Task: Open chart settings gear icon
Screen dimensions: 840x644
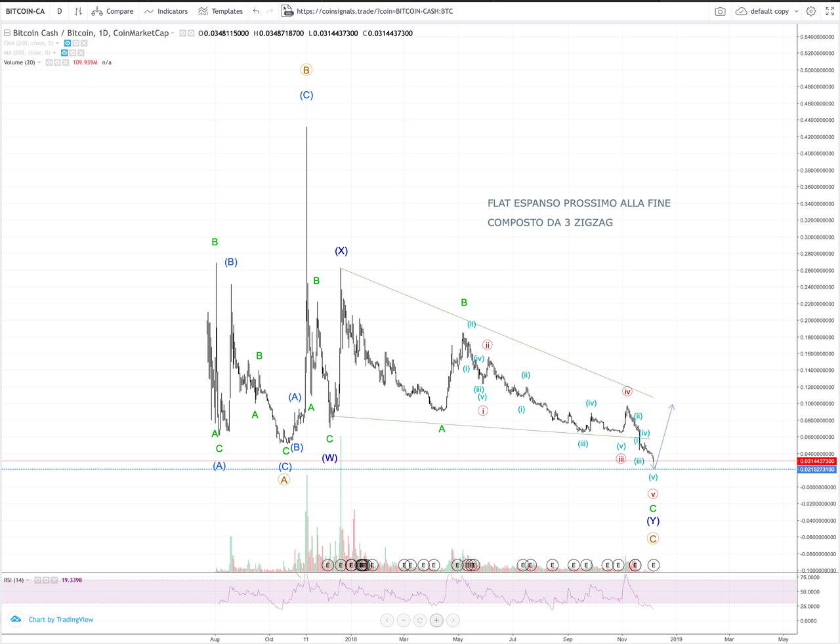Action: 811,11
